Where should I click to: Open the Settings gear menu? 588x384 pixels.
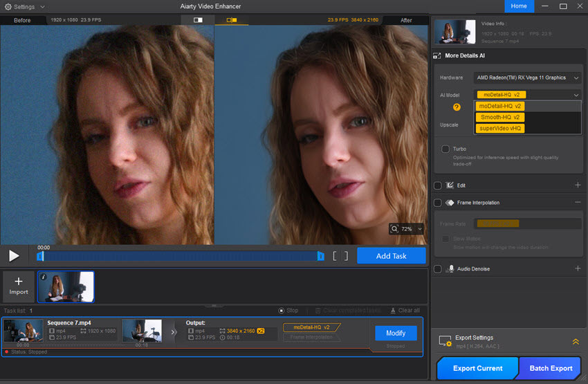[x=8, y=7]
